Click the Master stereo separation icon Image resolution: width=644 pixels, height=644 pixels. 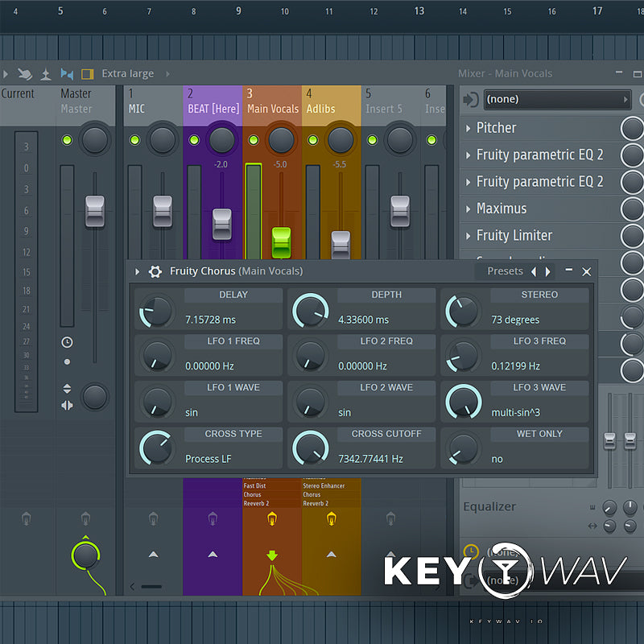pos(67,397)
